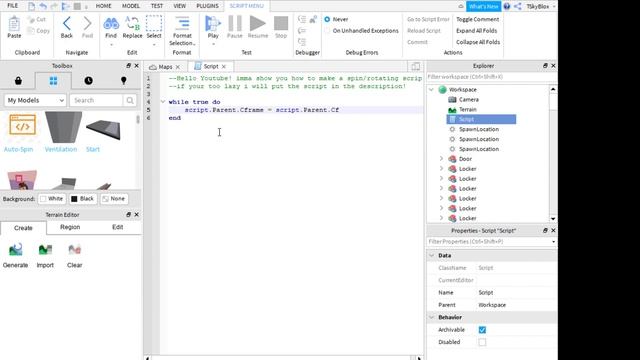
Task: Collapse the Data properties section
Action: click(x=431, y=256)
